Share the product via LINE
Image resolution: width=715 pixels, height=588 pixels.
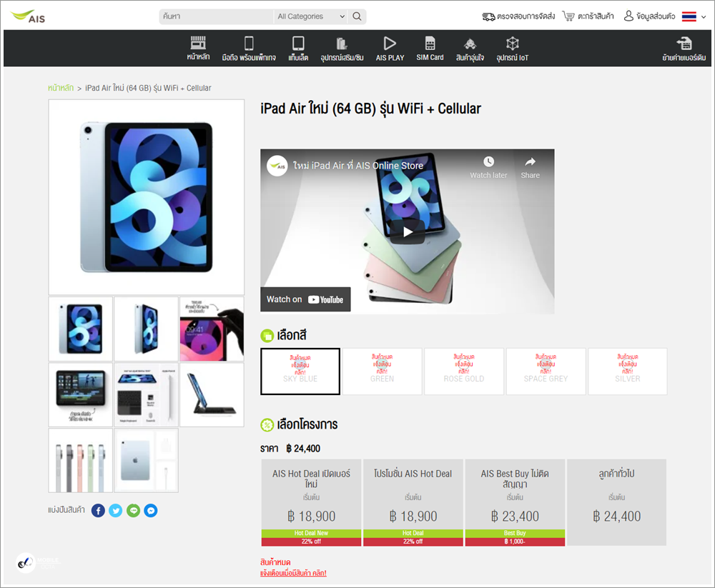[133, 511]
